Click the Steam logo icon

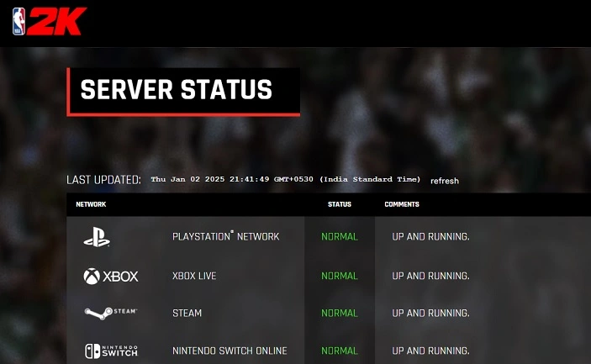[110, 313]
